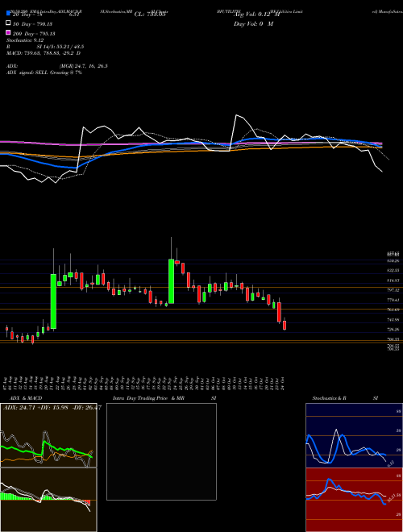Click the 'CL: 733.05' closing price text
Screen dimensions: 403x532
[x=150, y=15]
